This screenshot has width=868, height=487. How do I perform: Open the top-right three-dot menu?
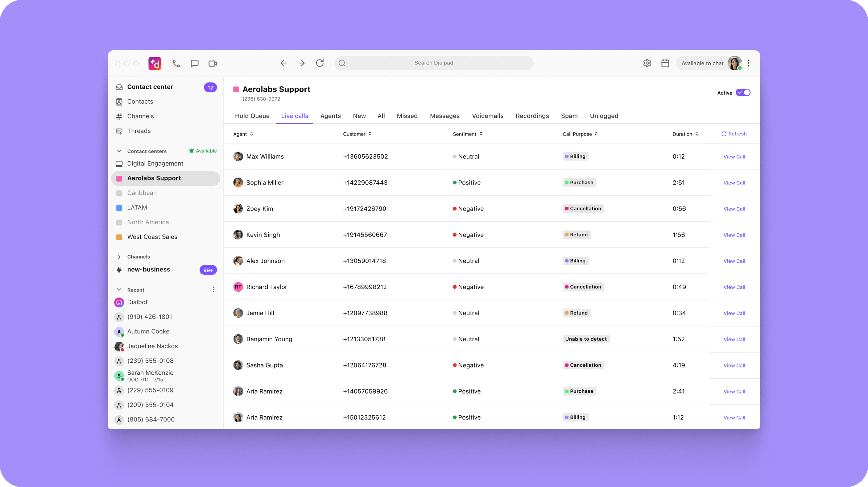pyautogui.click(x=748, y=63)
